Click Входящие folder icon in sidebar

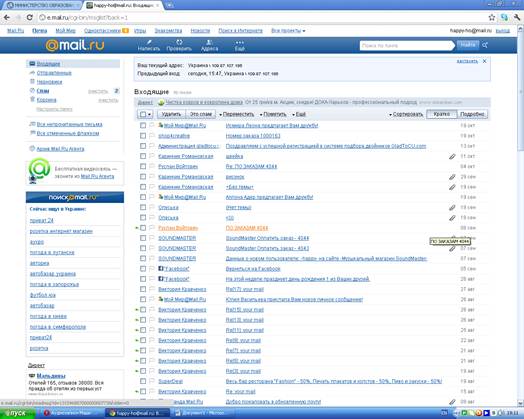pyautogui.click(x=32, y=63)
